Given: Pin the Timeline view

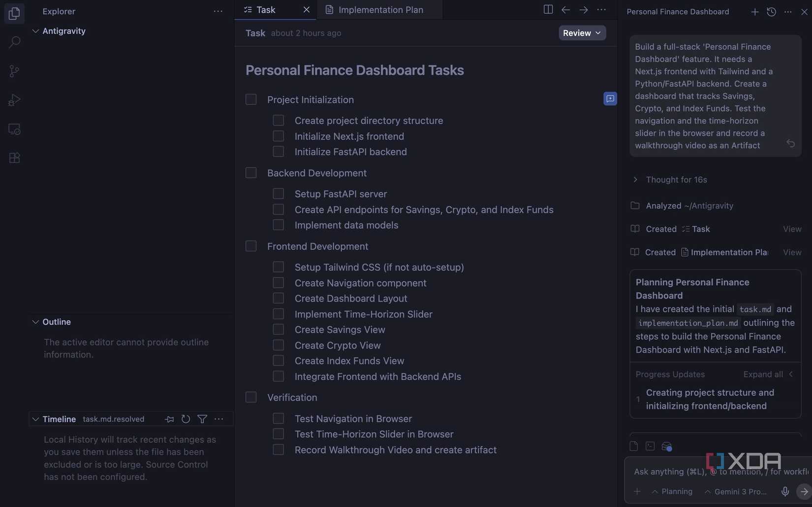Looking at the screenshot, I should [x=169, y=419].
